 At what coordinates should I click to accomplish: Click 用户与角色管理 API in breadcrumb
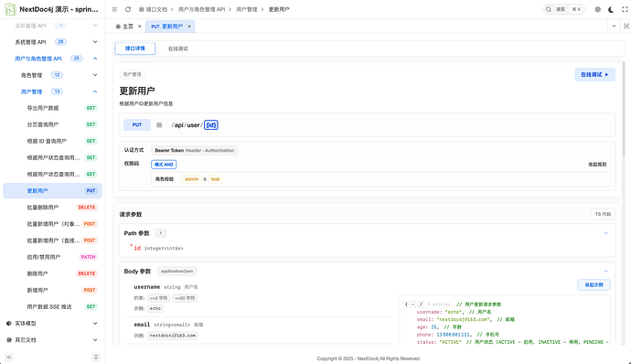pyautogui.click(x=201, y=9)
